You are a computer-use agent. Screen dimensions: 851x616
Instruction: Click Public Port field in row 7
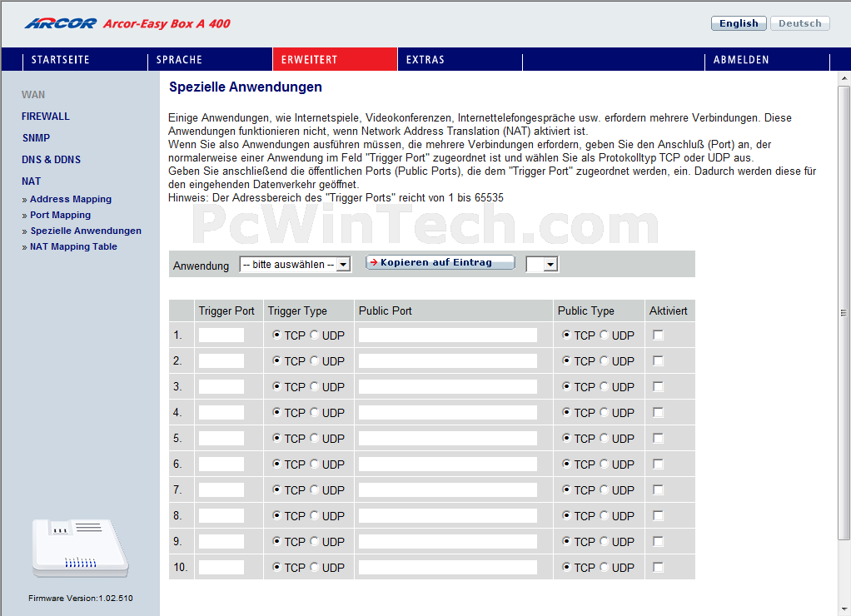coord(448,489)
